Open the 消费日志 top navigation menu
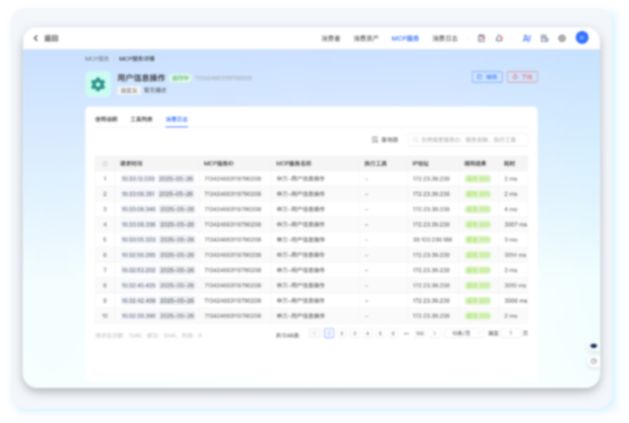The image size is (629, 423). 445,38
